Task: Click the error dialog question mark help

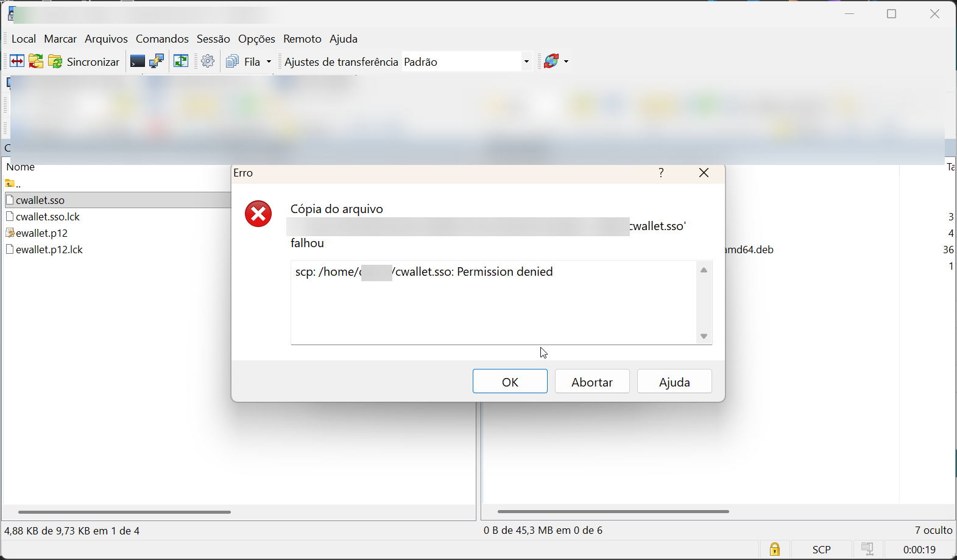Action: pyautogui.click(x=661, y=173)
